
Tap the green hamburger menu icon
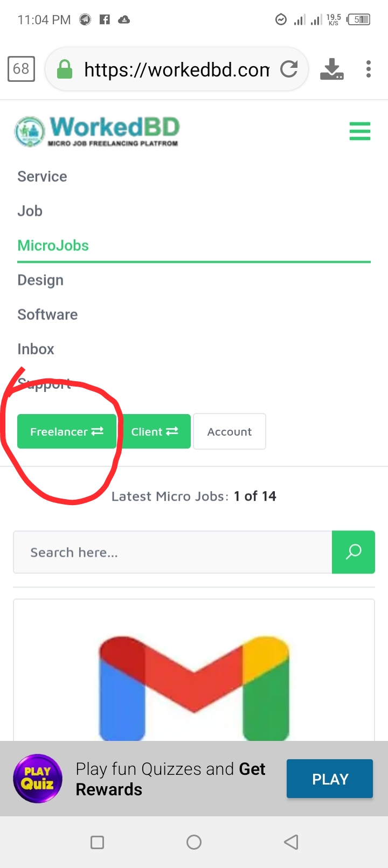coord(359,131)
